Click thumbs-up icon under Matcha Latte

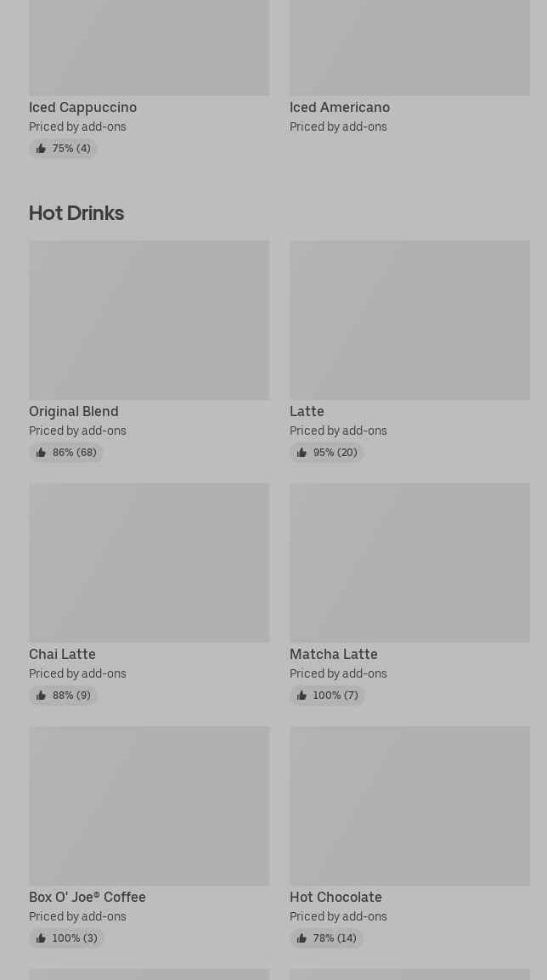302,696
